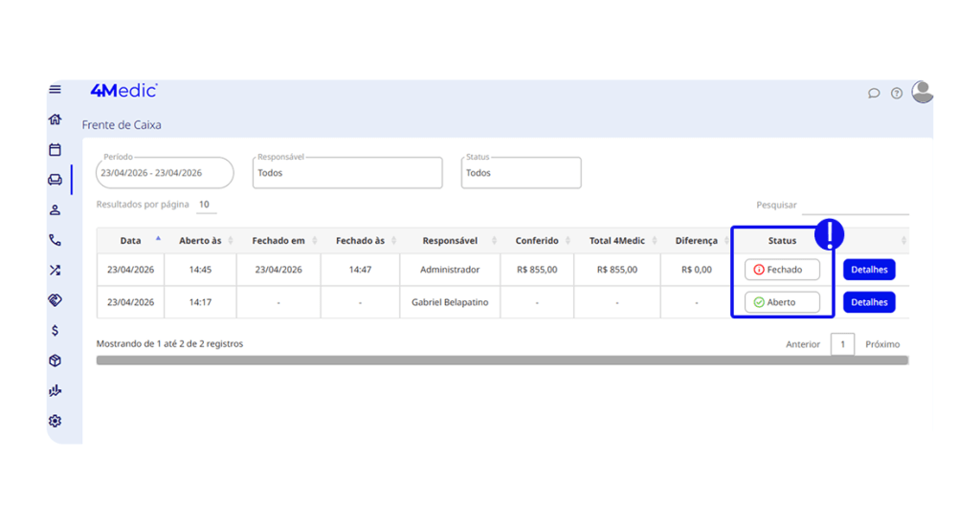Click the shuffle arrows icon in sidebar
This screenshot has height=524, width=980.
point(56,271)
